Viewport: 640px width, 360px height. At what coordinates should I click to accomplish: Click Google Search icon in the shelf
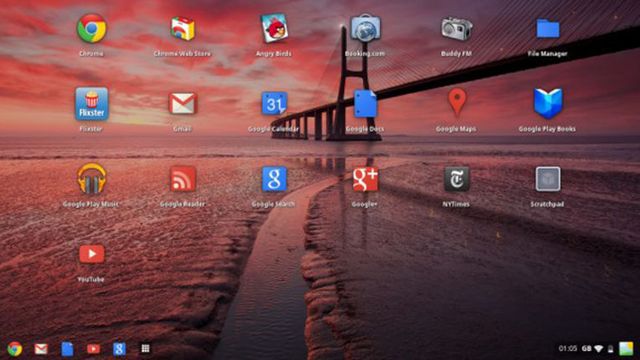coord(119,349)
